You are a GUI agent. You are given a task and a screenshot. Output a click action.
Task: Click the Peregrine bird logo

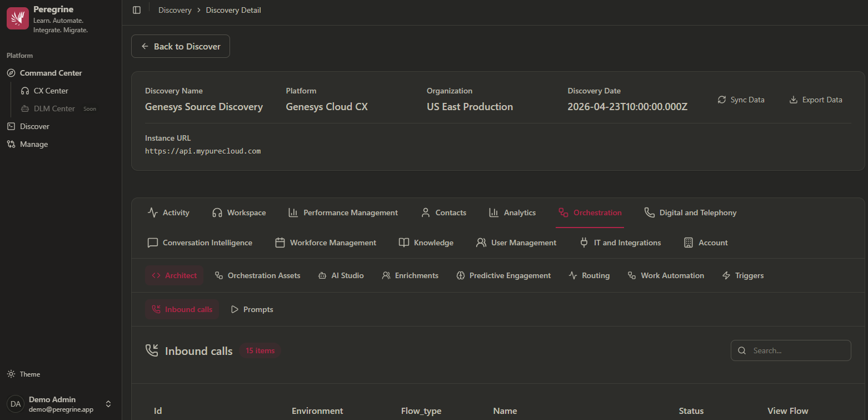click(x=18, y=18)
